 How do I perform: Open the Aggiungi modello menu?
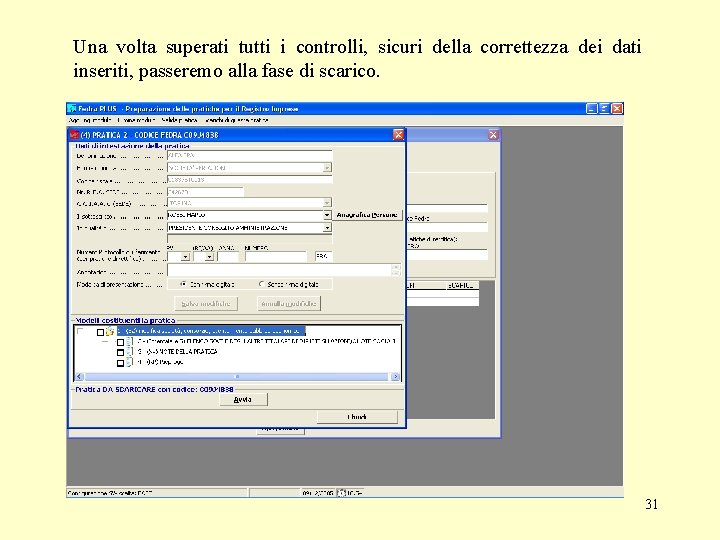click(x=90, y=120)
